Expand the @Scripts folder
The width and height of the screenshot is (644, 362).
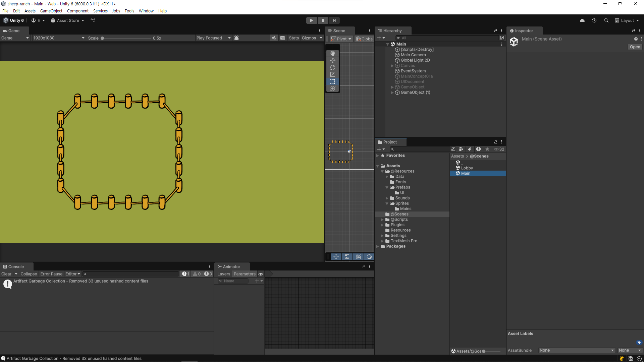[382, 220]
